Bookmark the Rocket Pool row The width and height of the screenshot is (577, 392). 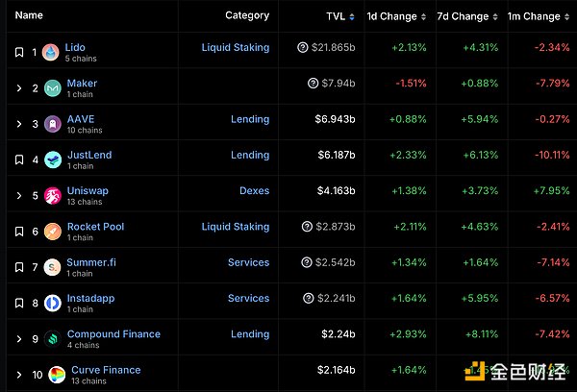18,232
